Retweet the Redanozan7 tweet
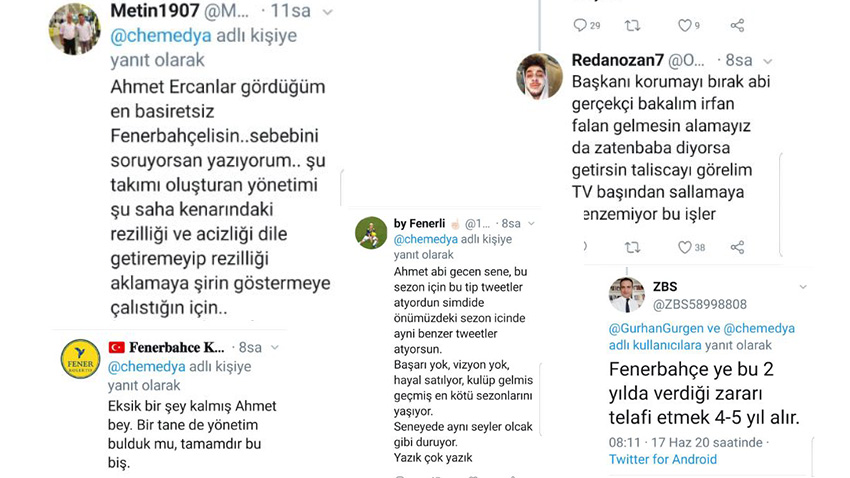The width and height of the screenshot is (850, 478). pyautogui.click(x=632, y=247)
